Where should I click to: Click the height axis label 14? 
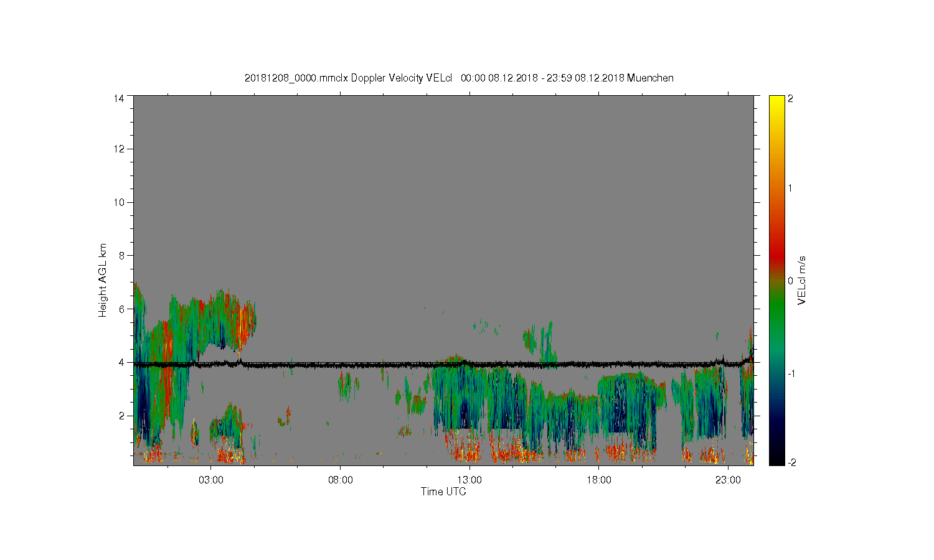click(x=118, y=98)
